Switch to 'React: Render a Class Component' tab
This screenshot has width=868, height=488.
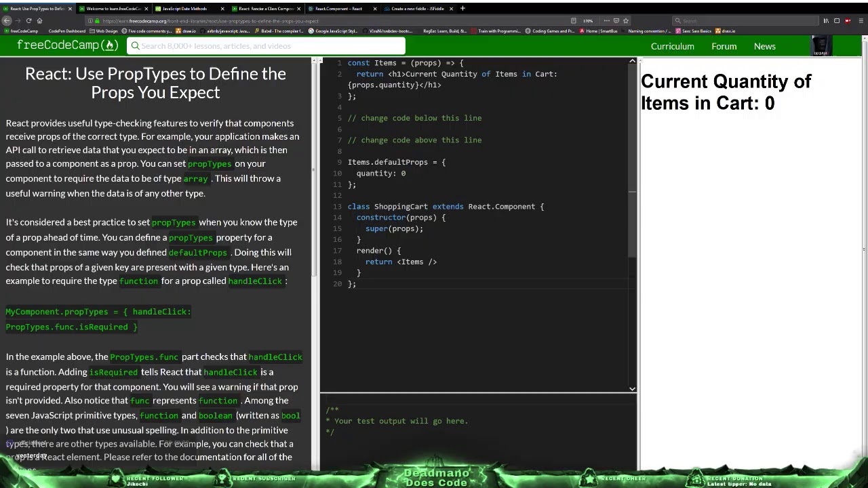coord(266,9)
